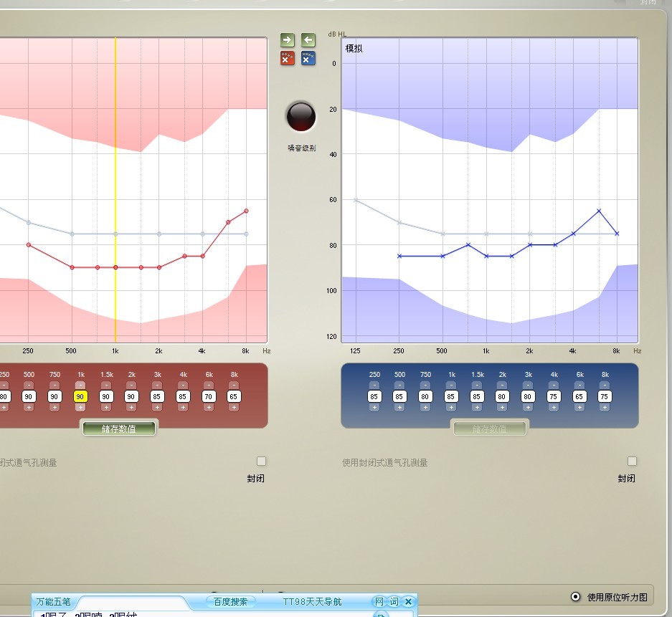
Task: Click the 封闭 label below the red panel
Action: 256,479
